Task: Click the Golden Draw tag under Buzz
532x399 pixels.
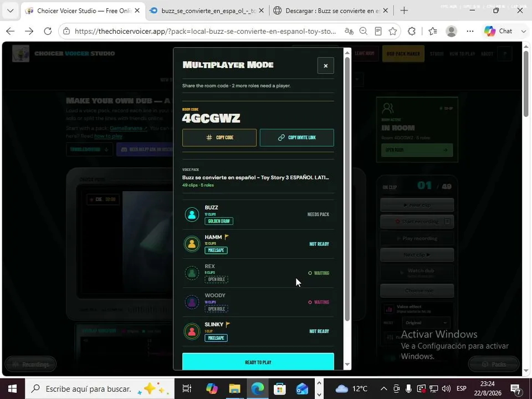Action: pos(219,221)
